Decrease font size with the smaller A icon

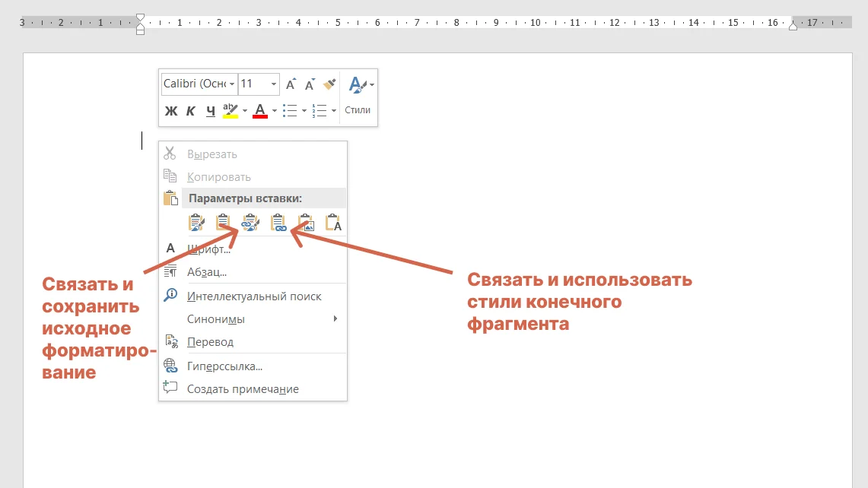pyautogui.click(x=310, y=84)
